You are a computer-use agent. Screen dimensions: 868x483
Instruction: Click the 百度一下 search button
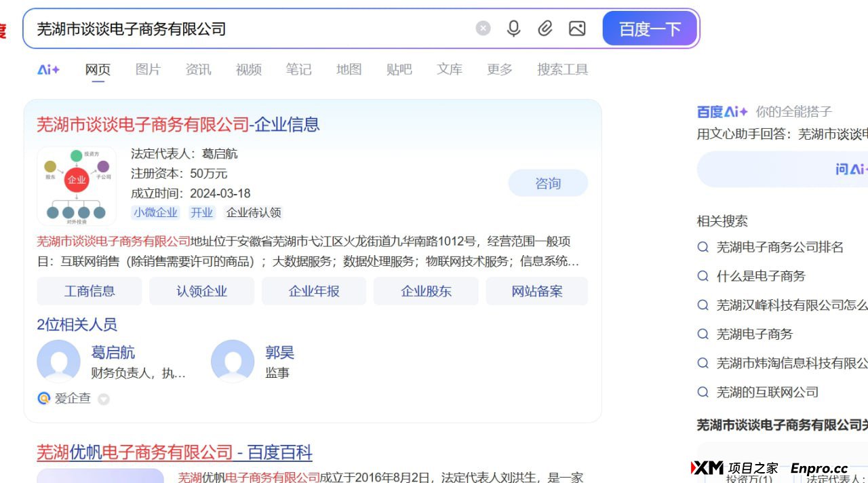(x=649, y=28)
